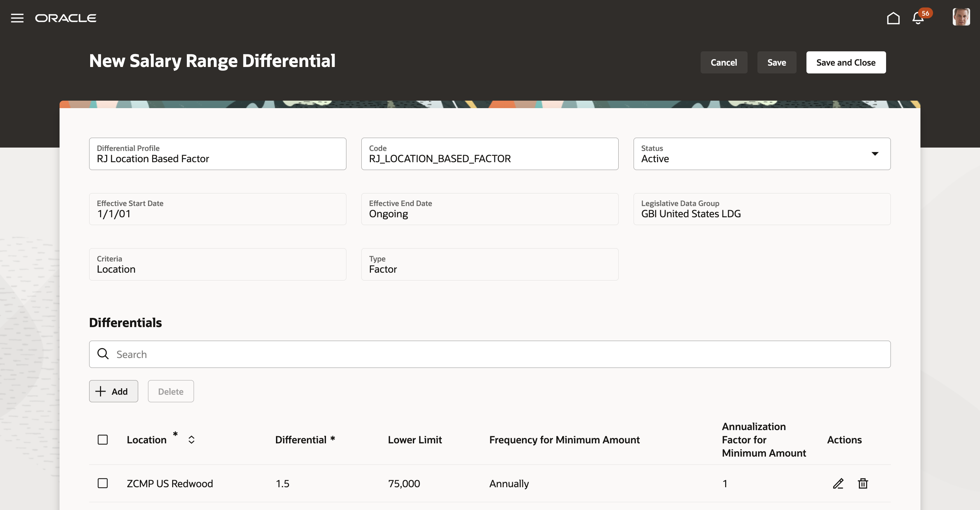
Task: Click the annualization factor value 1
Action: [725, 483]
